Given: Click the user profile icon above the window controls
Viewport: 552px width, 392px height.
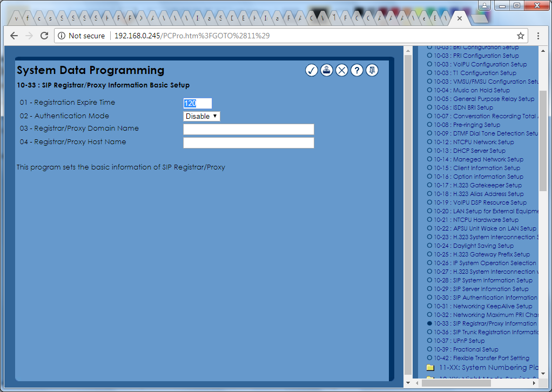Looking at the screenshot, I should [x=484, y=5].
